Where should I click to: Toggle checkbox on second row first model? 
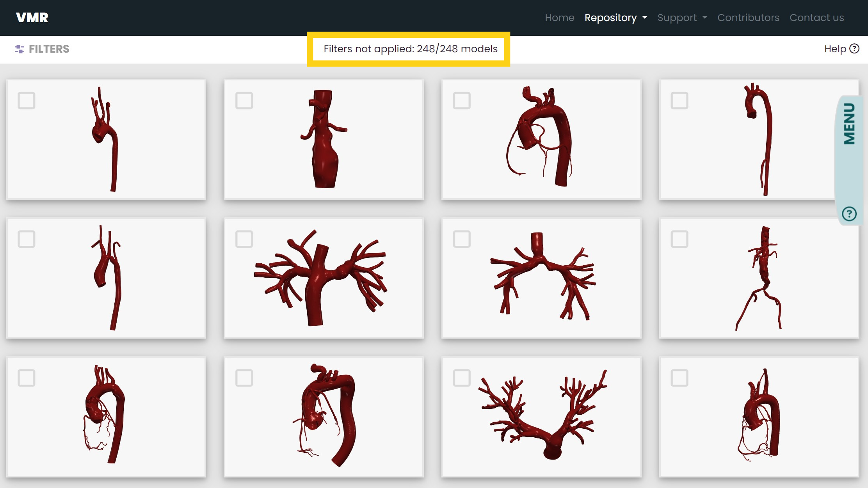pyautogui.click(x=26, y=239)
